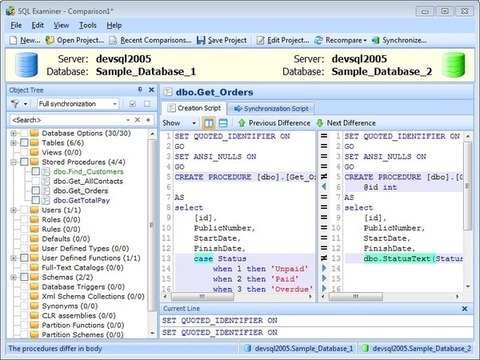This screenshot has width=480, height=360.
Task: Open the Synchronize toolbar button
Action: 399,40
